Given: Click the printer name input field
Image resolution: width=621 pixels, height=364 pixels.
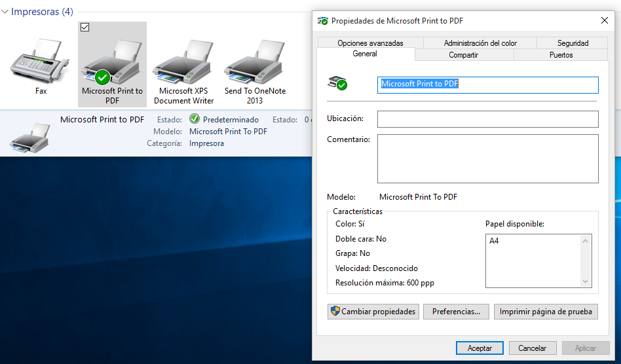Looking at the screenshot, I should [x=487, y=84].
